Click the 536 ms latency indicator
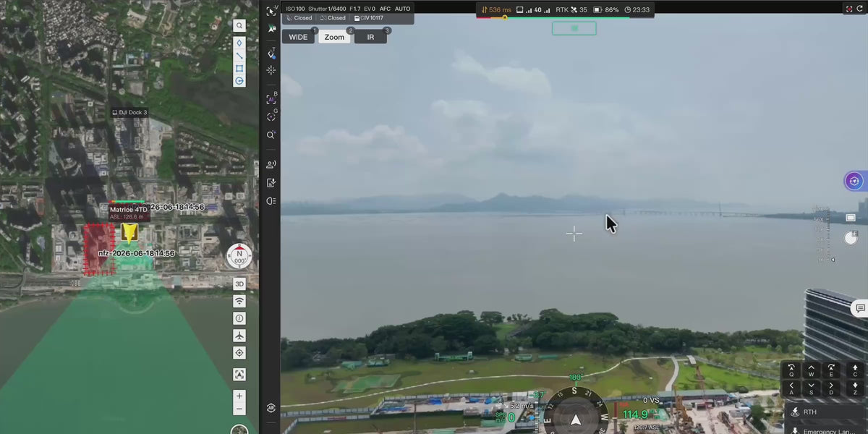The height and width of the screenshot is (434, 868). click(x=495, y=10)
